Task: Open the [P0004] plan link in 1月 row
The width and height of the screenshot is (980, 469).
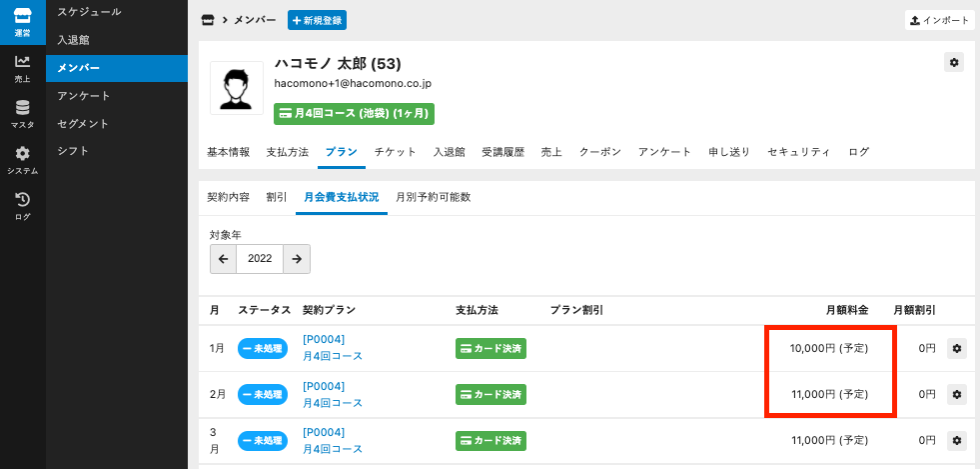Action: click(324, 340)
